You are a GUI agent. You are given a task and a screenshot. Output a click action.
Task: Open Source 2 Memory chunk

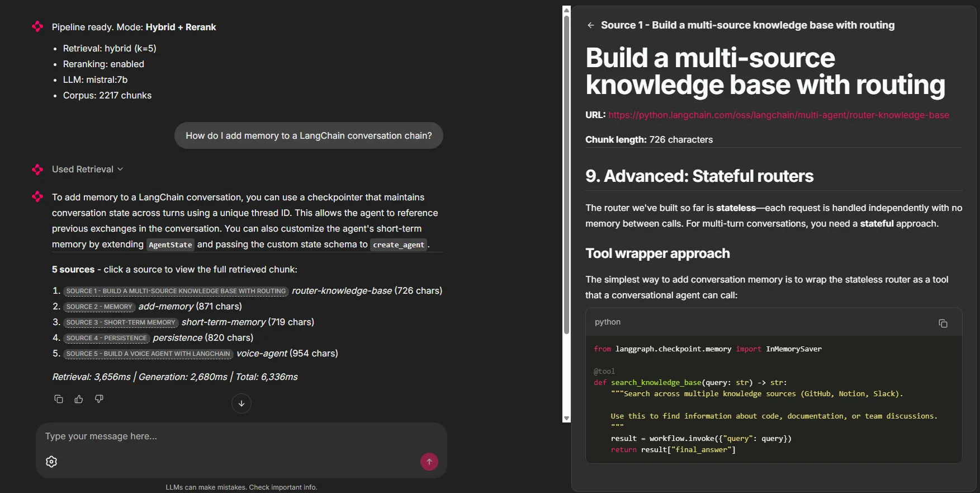(99, 307)
